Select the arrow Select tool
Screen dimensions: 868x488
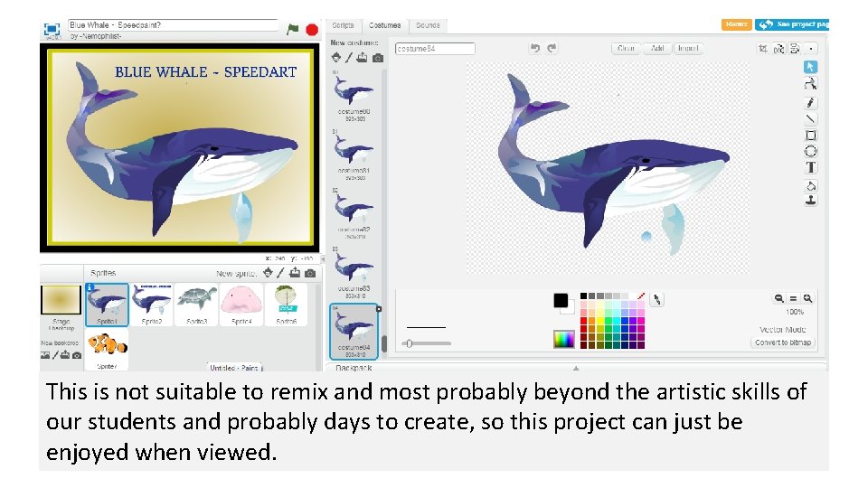[x=810, y=67]
